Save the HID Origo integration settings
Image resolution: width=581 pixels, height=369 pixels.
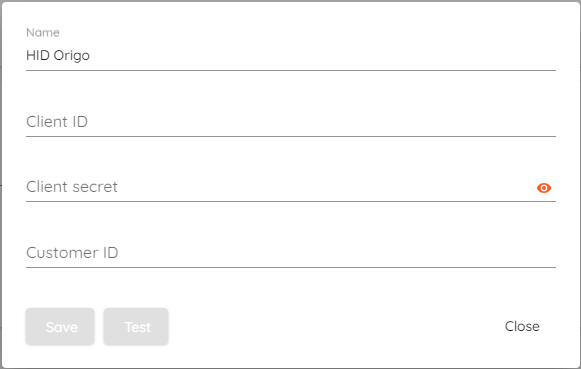tap(60, 326)
